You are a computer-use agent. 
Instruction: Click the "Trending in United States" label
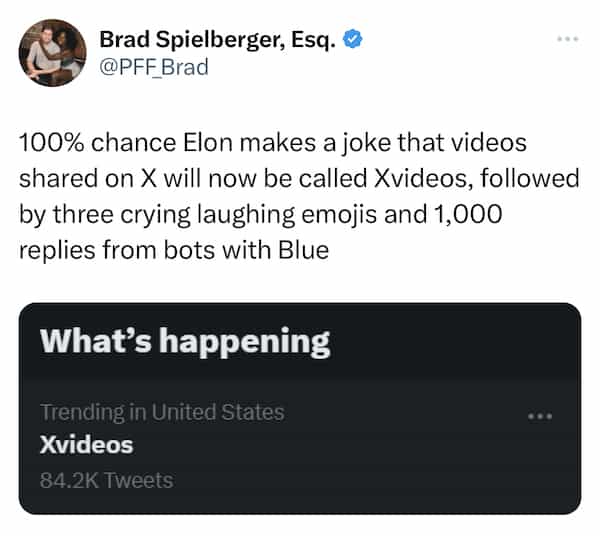click(162, 411)
